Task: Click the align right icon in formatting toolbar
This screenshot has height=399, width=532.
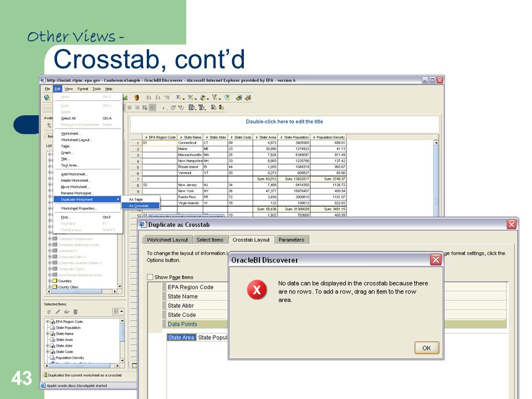Action: click(x=137, y=108)
